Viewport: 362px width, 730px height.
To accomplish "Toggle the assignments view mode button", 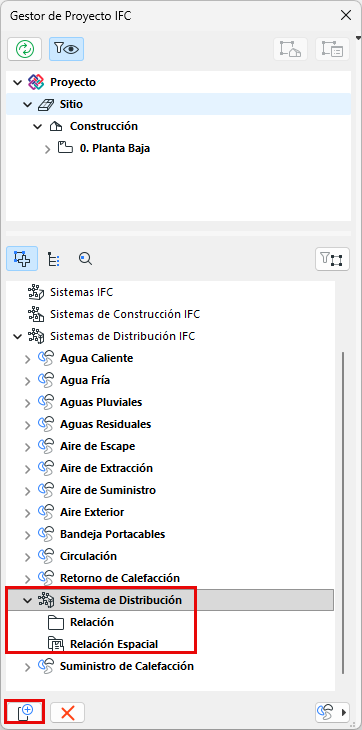I will (22, 259).
